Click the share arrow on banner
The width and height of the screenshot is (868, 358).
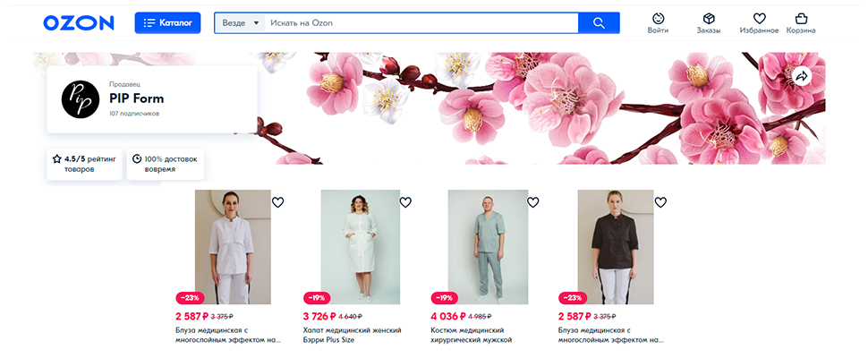point(802,77)
